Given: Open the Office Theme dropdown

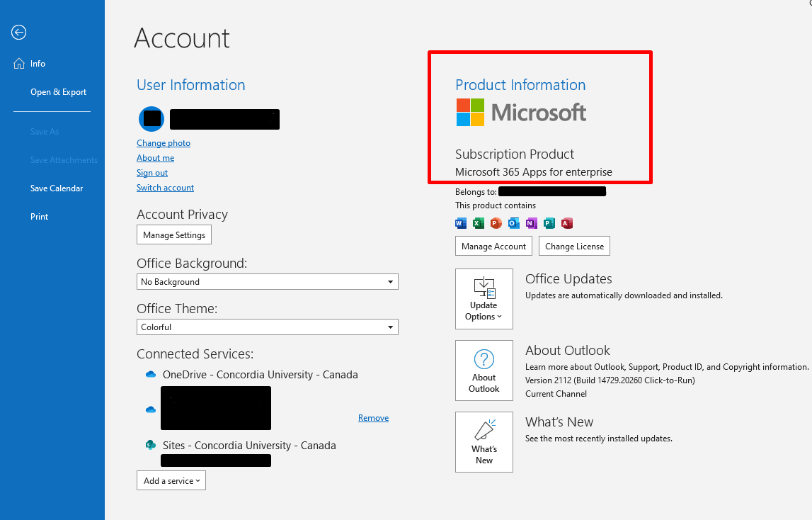Looking at the screenshot, I should (x=267, y=327).
